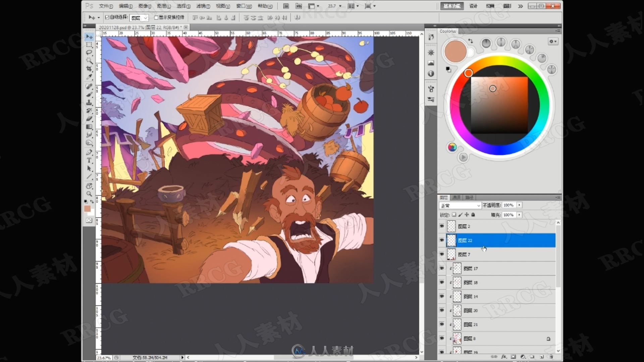Select the Gradient tool
The image size is (644, 362).
tap(89, 127)
